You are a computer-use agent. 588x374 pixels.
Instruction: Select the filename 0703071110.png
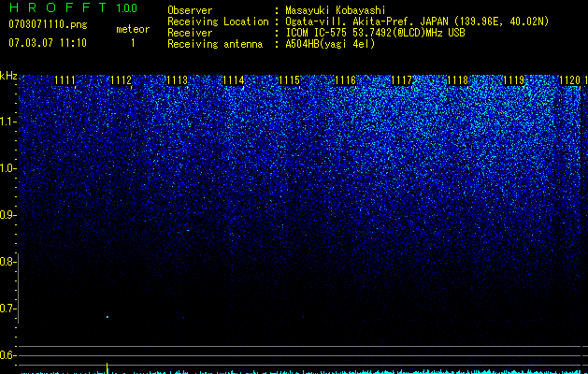coord(48,25)
